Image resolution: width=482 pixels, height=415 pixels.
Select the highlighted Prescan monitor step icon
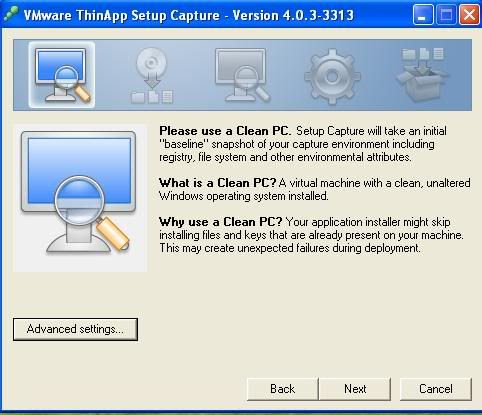point(62,75)
